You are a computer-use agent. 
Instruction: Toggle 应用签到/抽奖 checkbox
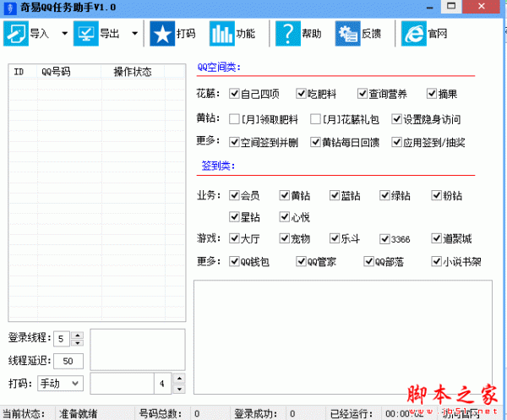point(396,142)
